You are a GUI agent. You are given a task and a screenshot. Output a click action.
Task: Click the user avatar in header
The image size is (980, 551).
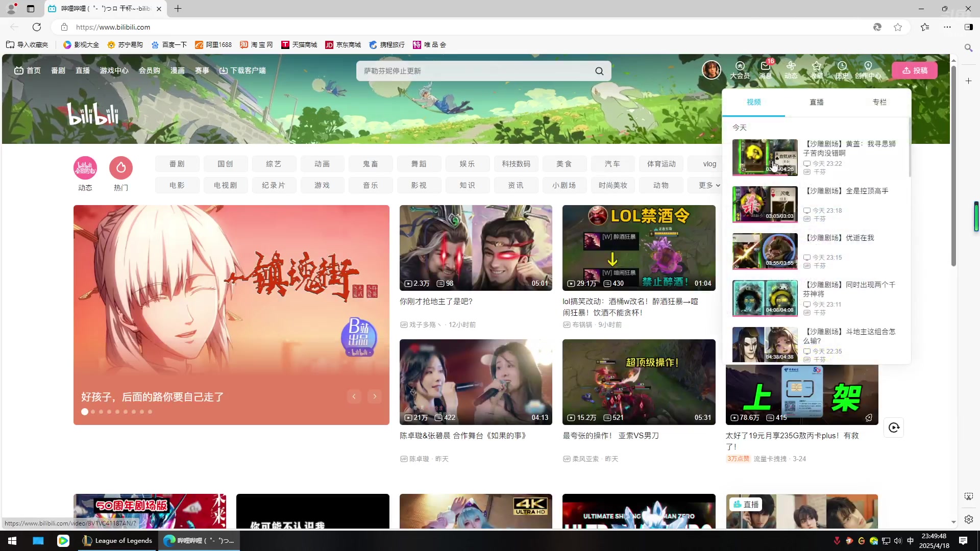click(711, 70)
